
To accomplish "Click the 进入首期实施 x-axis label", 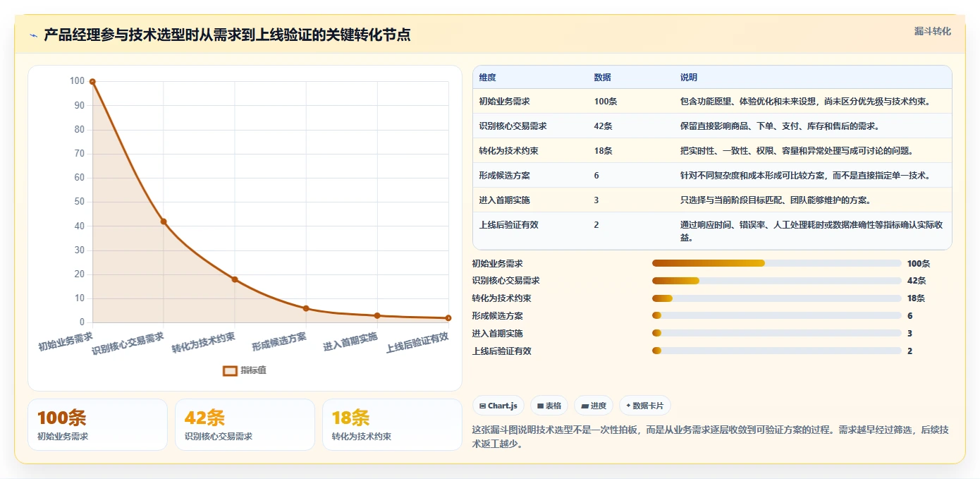I will tap(350, 341).
